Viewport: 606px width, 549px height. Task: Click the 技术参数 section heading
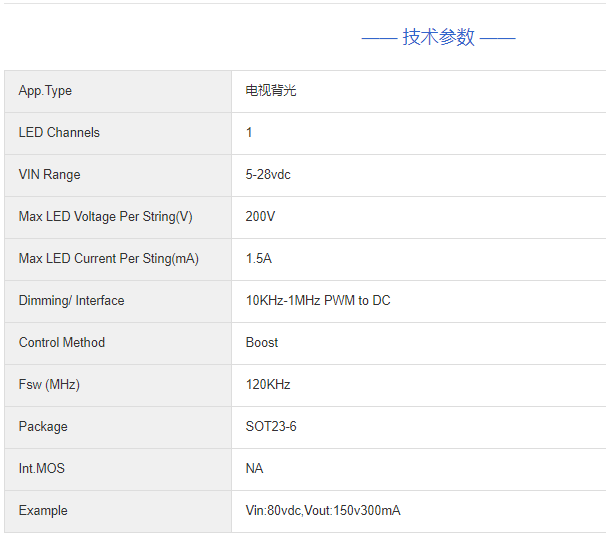438,38
